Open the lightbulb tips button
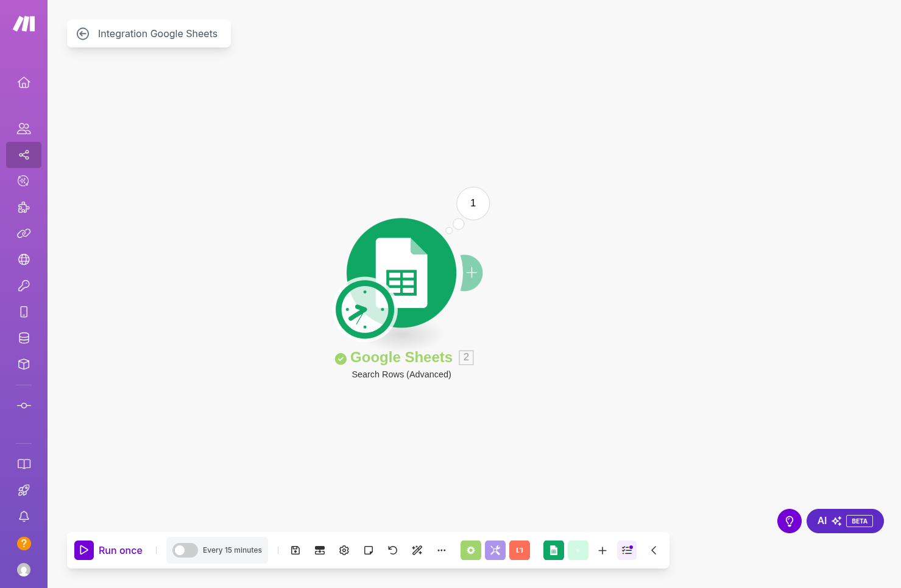The image size is (901, 588). [790, 521]
